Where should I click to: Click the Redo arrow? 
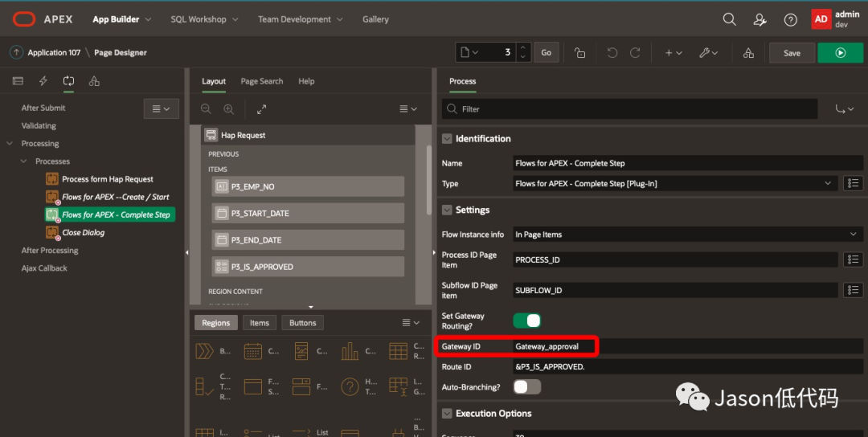click(636, 52)
